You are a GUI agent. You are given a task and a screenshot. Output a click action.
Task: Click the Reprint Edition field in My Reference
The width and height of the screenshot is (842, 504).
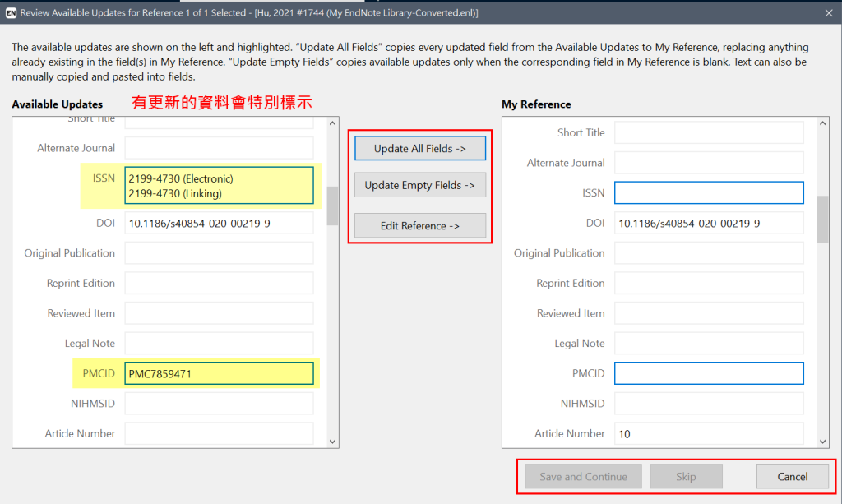click(709, 284)
